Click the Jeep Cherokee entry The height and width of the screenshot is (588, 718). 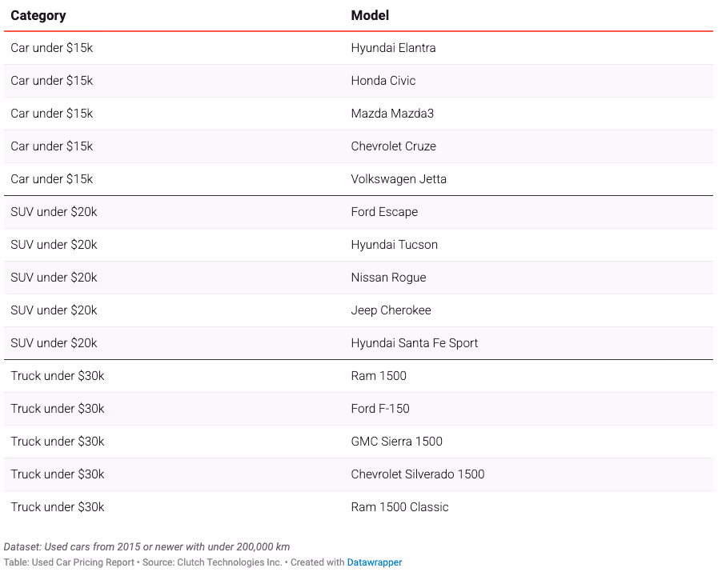pyautogui.click(x=391, y=310)
